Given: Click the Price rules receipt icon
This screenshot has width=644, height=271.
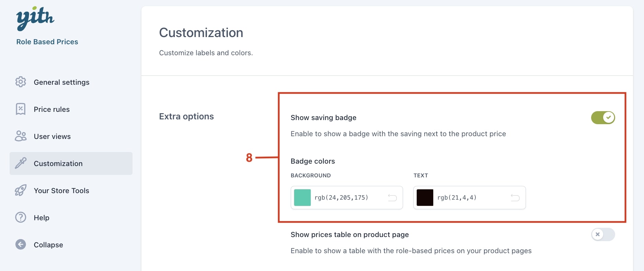Looking at the screenshot, I should (x=21, y=109).
